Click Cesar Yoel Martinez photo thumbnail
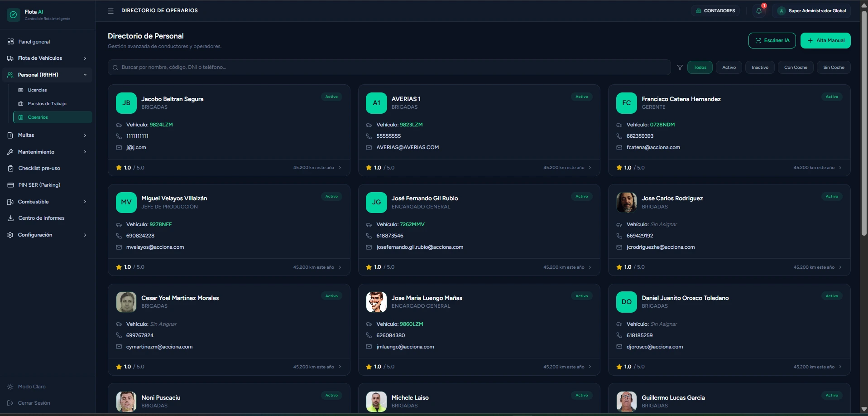The width and height of the screenshot is (868, 416). pyautogui.click(x=126, y=302)
